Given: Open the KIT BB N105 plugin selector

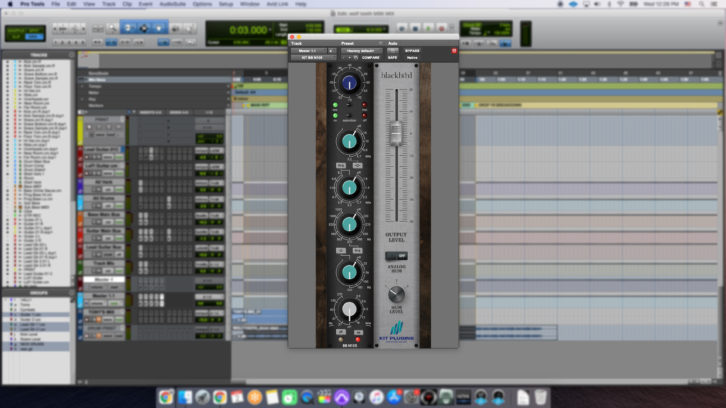Looking at the screenshot, I should (x=313, y=57).
